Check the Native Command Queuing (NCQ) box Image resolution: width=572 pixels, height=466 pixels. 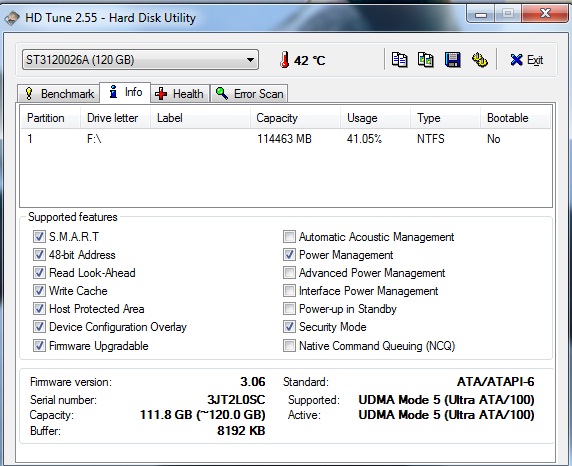click(289, 346)
